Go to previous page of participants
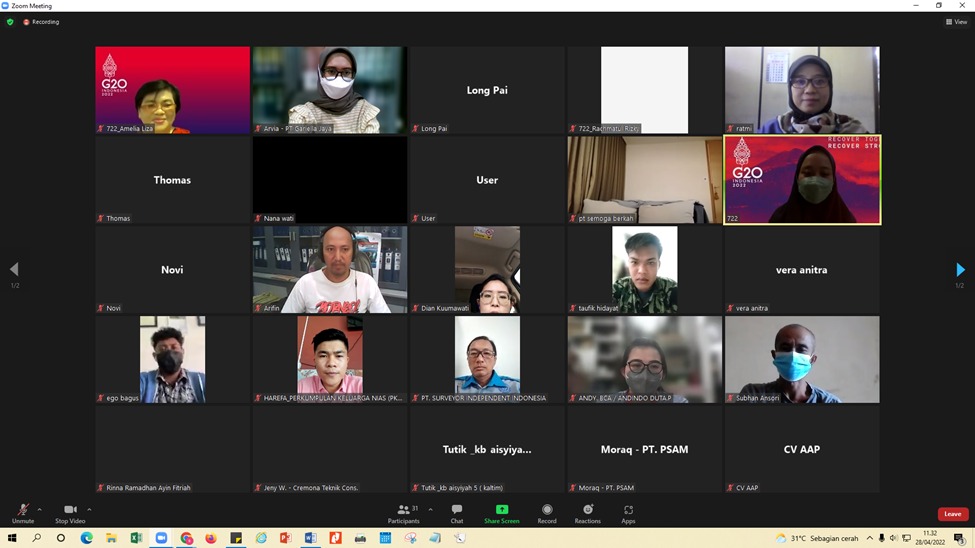This screenshot has height=548, width=975. (x=14, y=270)
